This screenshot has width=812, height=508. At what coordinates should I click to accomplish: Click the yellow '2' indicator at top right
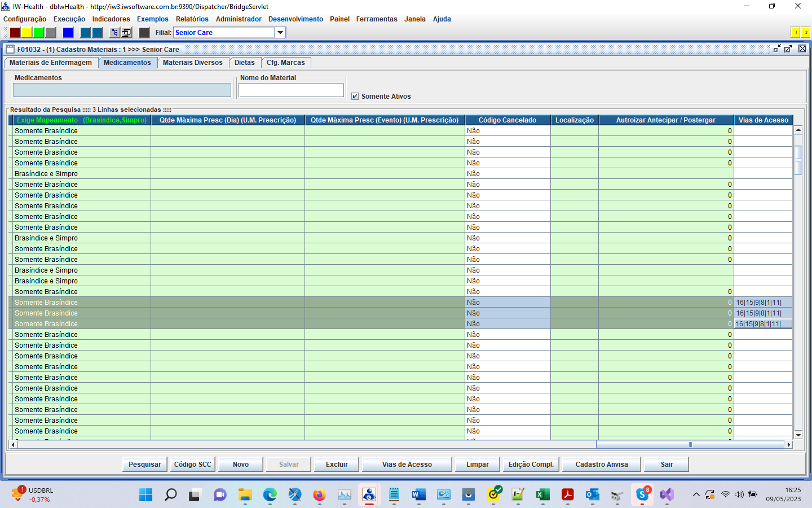click(806, 33)
